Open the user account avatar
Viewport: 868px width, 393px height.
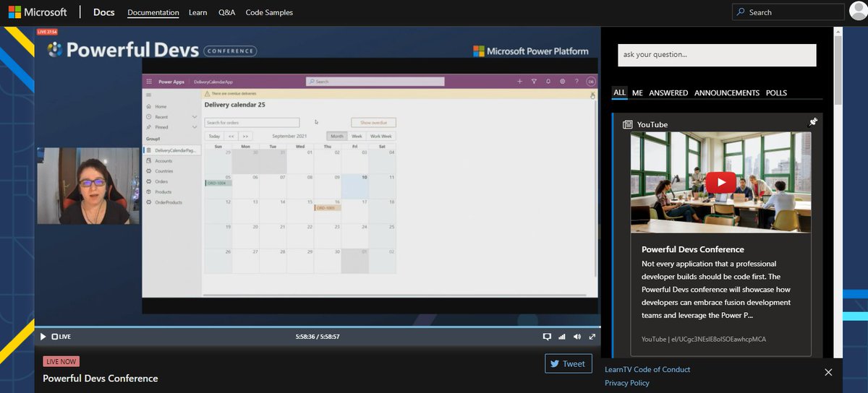[x=858, y=12]
